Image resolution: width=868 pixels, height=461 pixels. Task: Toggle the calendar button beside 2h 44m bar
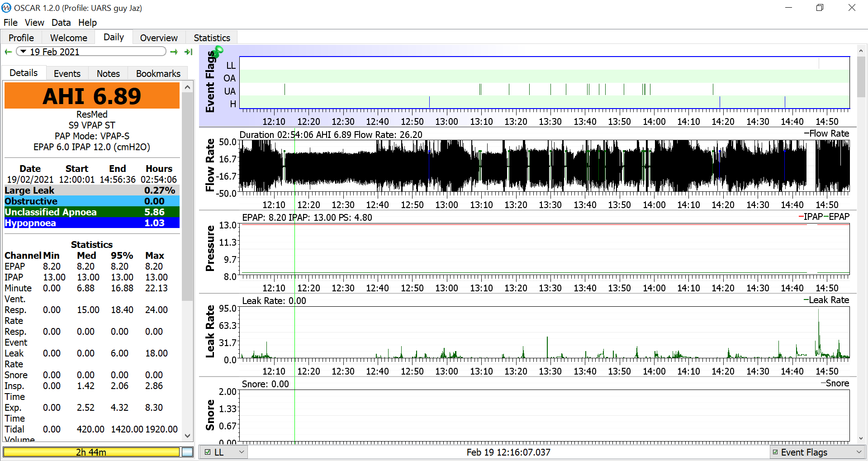tap(187, 452)
